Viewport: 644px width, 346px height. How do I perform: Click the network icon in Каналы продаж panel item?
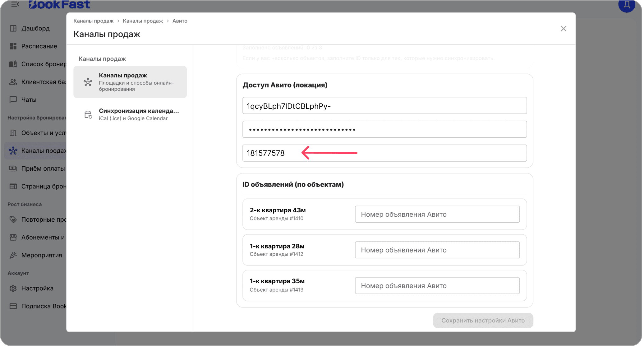[x=88, y=82]
